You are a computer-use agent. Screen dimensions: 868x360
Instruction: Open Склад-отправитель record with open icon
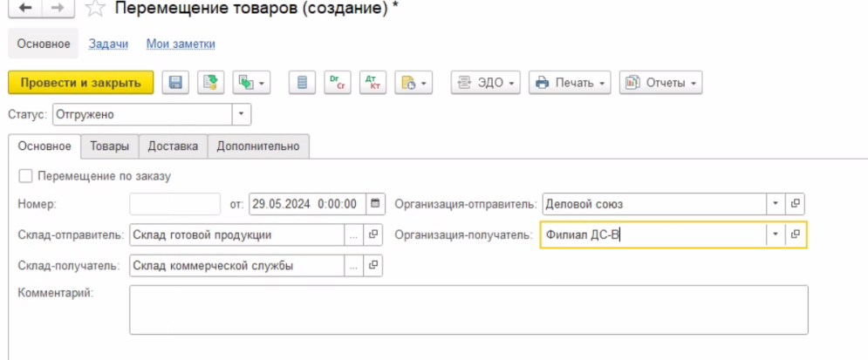pyautogui.click(x=373, y=235)
